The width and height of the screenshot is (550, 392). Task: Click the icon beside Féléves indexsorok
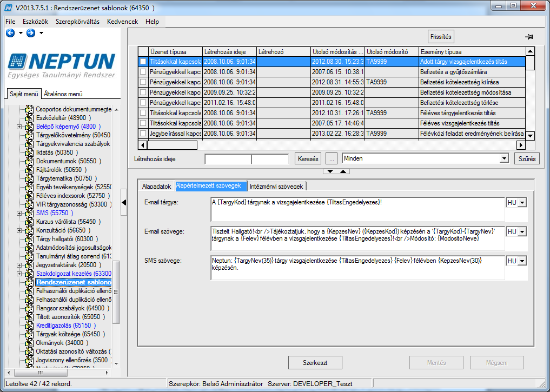[x=30, y=196]
